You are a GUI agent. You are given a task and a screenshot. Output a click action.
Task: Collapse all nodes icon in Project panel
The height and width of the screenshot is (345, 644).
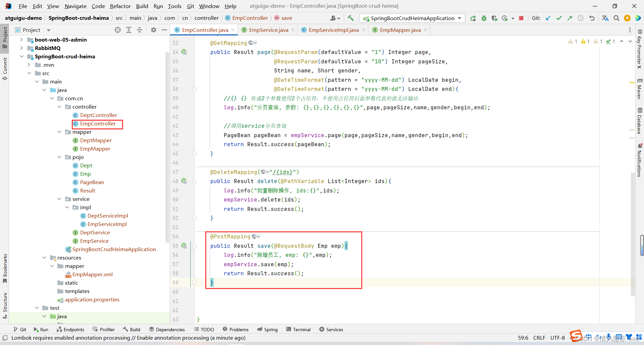140,30
